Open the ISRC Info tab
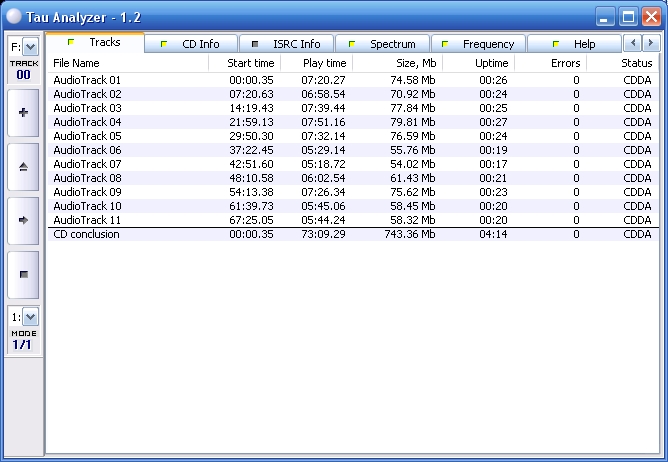This screenshot has width=668, height=462. point(288,44)
